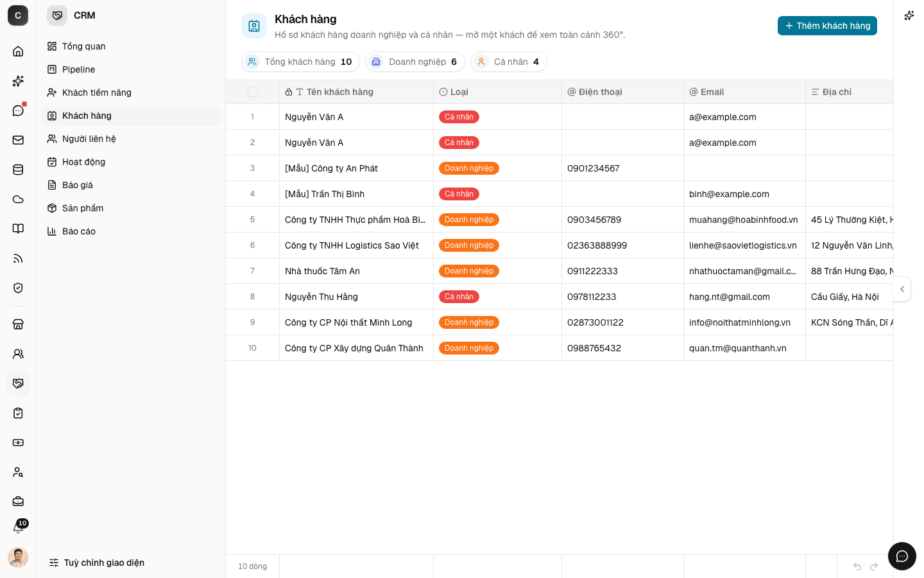The image size is (924, 578).
Task: Open the handshake CRM icon in rail
Action: [x=18, y=383]
